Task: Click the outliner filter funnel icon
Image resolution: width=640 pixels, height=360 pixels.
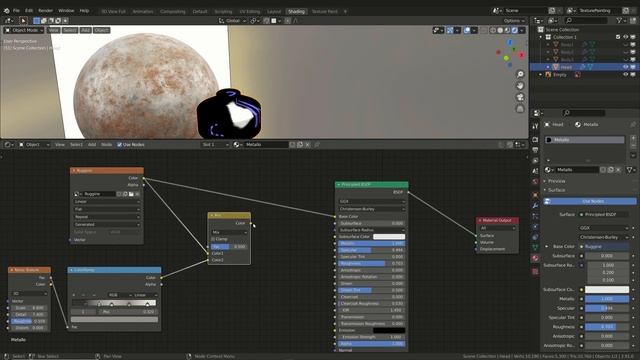Action: [620, 20]
